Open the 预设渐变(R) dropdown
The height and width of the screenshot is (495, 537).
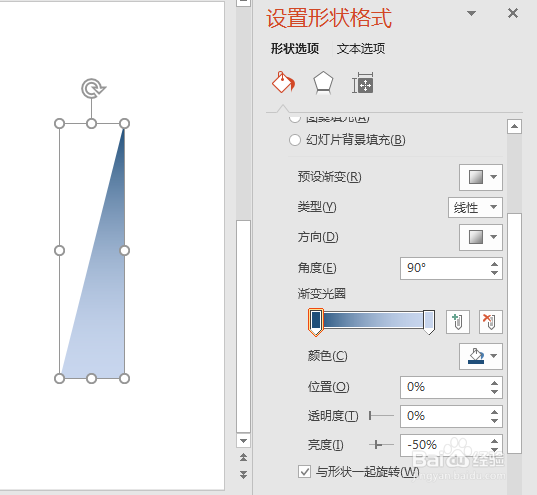[x=480, y=177]
